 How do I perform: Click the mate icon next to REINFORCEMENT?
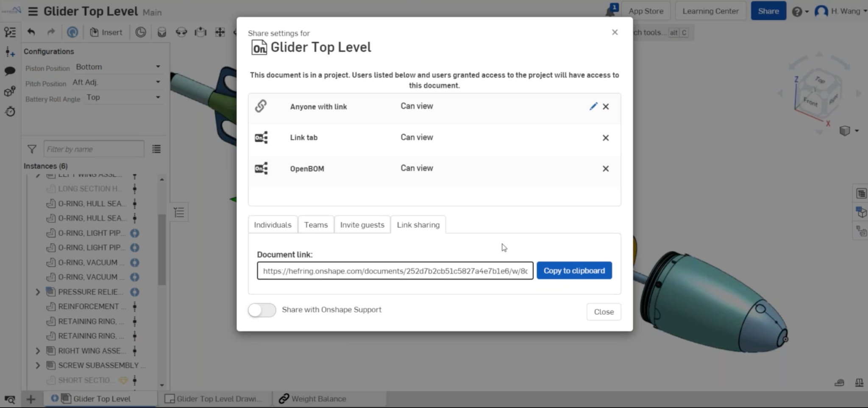pyautogui.click(x=134, y=306)
